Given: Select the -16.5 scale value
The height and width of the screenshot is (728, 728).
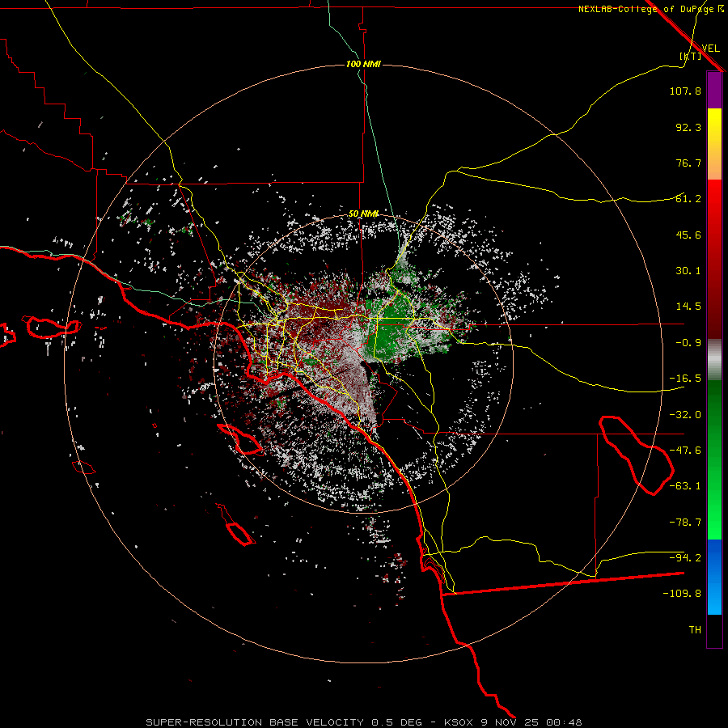Looking at the screenshot, I should 685,379.
